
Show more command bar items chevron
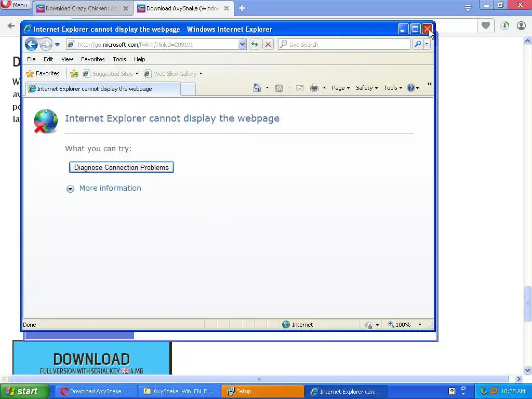click(x=429, y=84)
